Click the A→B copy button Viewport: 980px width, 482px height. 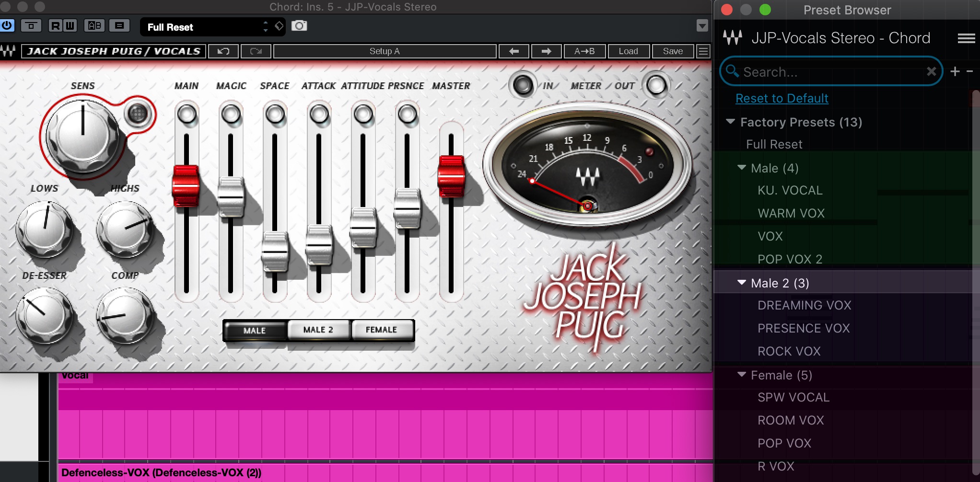[x=584, y=51]
